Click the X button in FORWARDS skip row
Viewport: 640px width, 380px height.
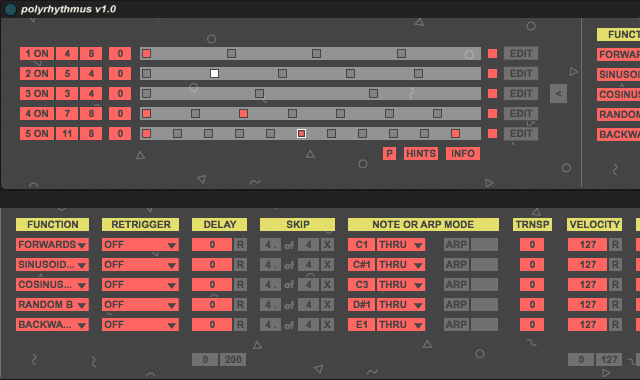point(327,244)
